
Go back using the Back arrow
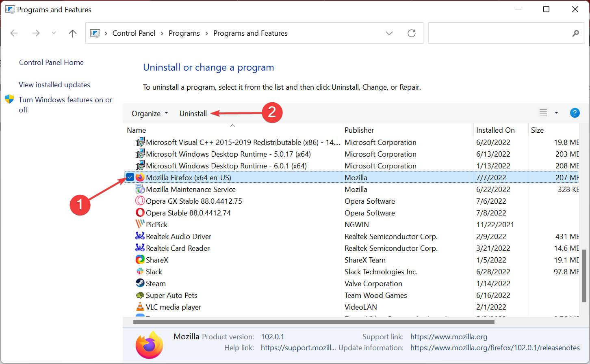[x=14, y=33]
